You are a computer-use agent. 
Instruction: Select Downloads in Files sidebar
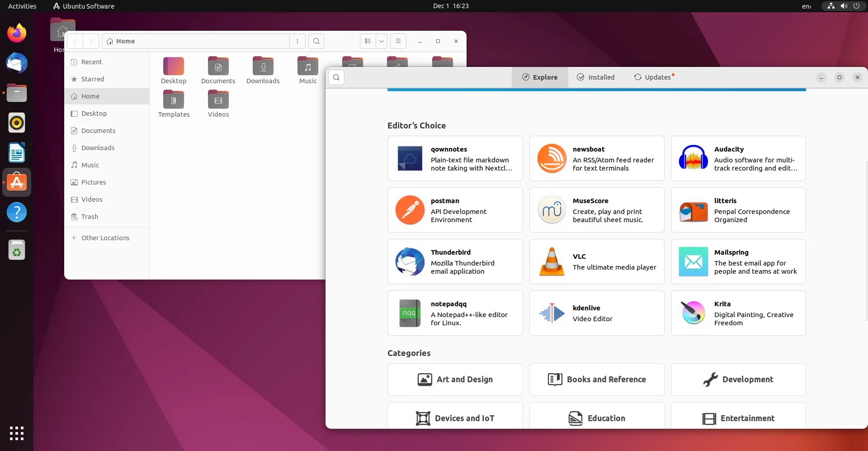(x=107, y=148)
